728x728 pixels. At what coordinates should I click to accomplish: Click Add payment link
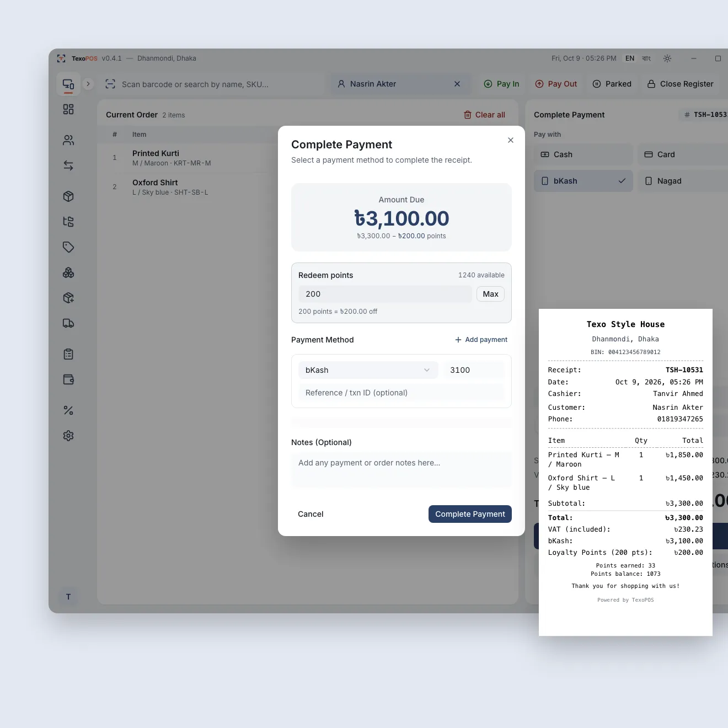point(481,340)
